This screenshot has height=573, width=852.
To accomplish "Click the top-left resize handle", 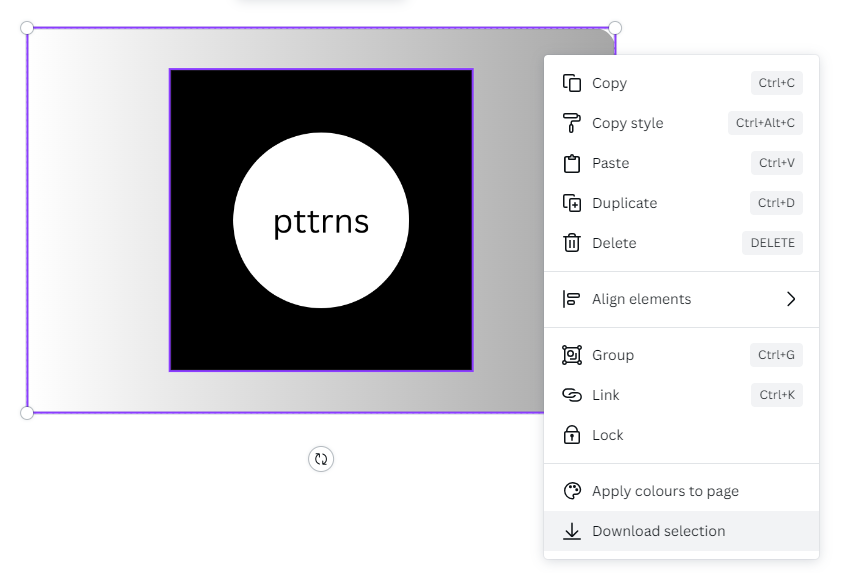I will [27, 28].
